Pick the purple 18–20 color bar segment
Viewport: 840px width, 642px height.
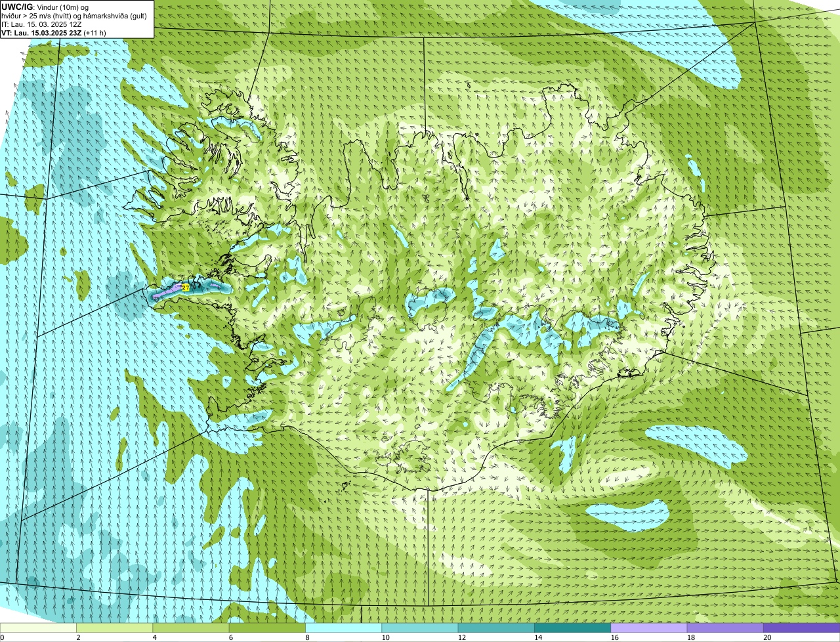point(725,628)
